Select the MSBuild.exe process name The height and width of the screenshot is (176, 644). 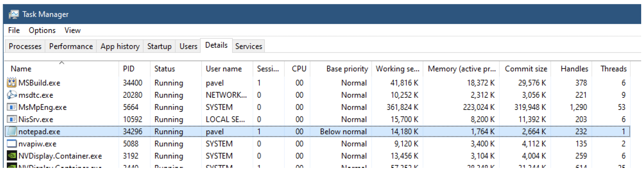(39, 83)
